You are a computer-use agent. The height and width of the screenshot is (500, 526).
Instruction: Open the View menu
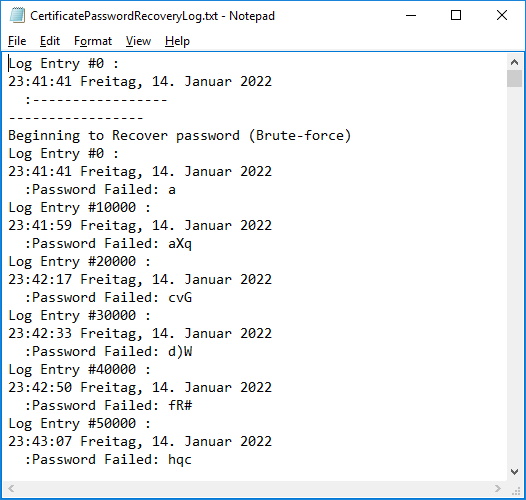(x=138, y=41)
